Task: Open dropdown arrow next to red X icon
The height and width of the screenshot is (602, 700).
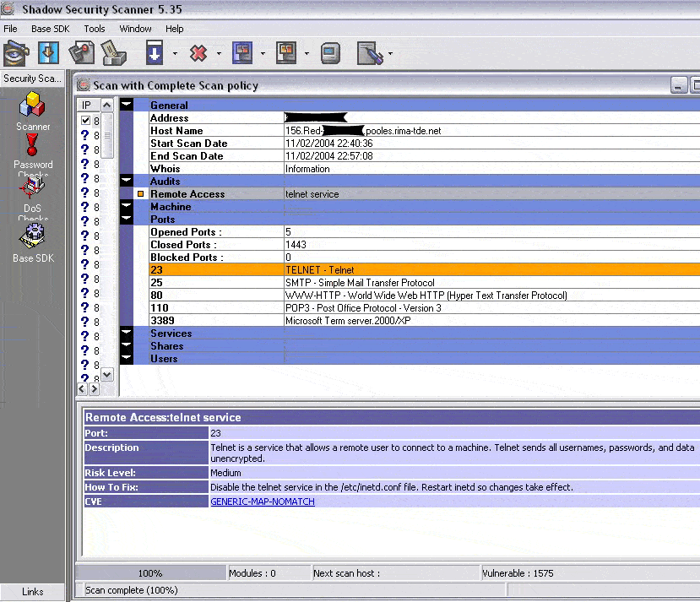Action: (x=219, y=53)
